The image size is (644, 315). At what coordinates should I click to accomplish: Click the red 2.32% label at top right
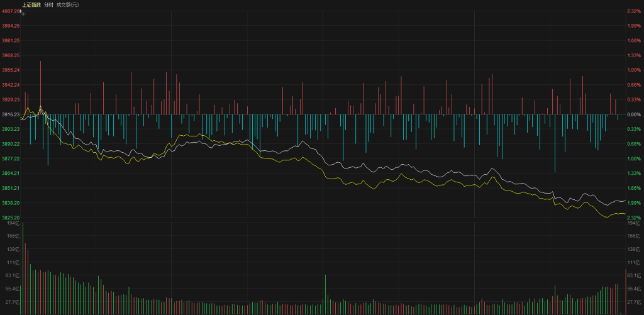pos(633,11)
